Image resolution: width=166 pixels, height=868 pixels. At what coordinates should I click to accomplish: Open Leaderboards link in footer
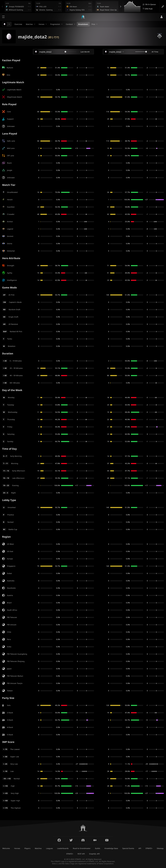(63, 848)
